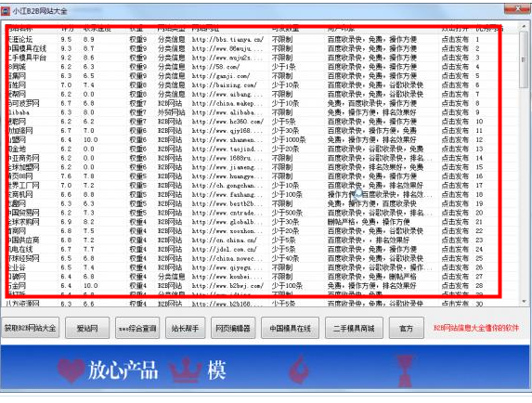Select the 中国贸易网 row name
The width and height of the screenshot is (532, 403).
(23, 213)
